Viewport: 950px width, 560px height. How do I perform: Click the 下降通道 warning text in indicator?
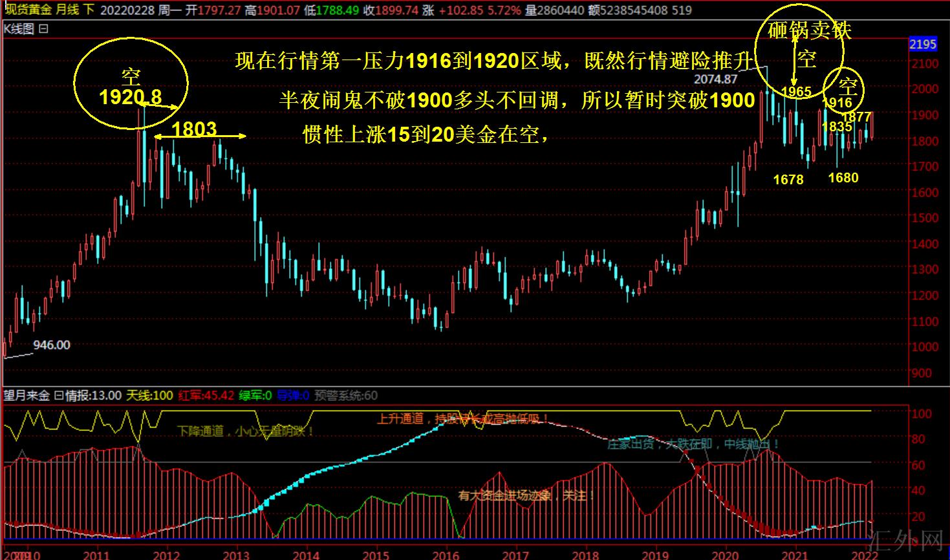pyautogui.click(x=246, y=431)
